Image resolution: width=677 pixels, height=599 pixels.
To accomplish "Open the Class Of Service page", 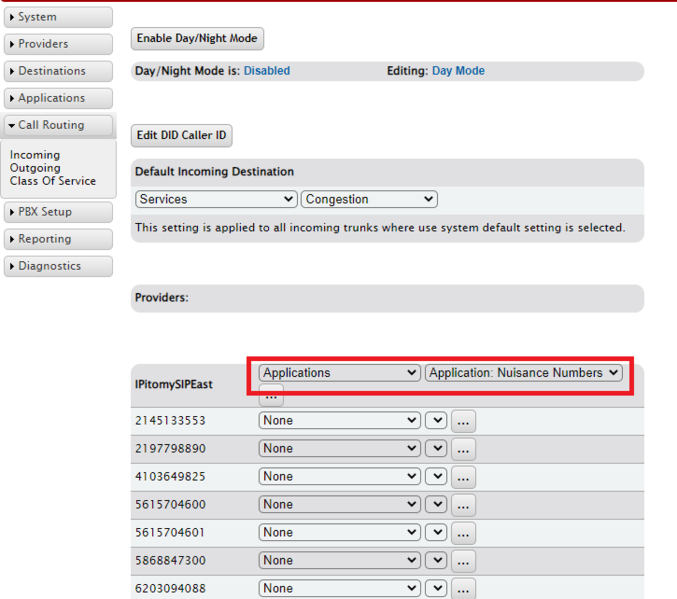I will click(x=53, y=181).
